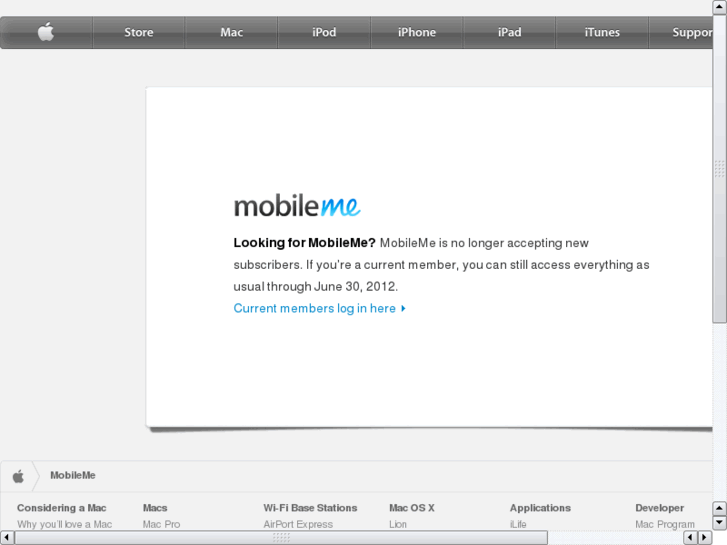Click the mobileme logo
The width and height of the screenshot is (727, 545).
tap(297, 205)
